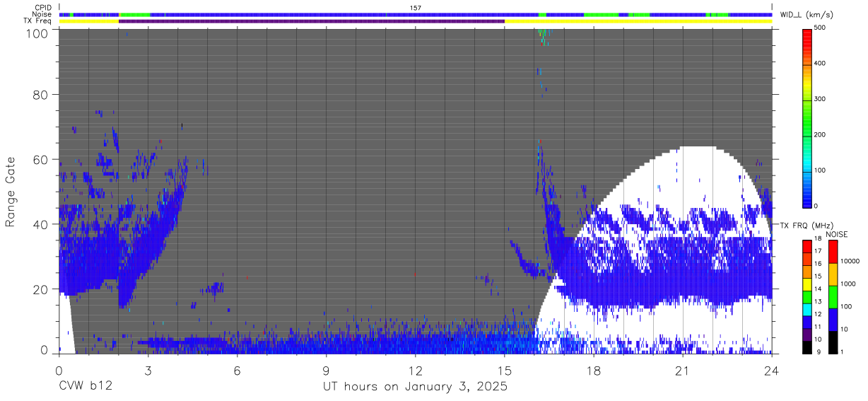Click the TX frequency legend color bar

point(807,296)
